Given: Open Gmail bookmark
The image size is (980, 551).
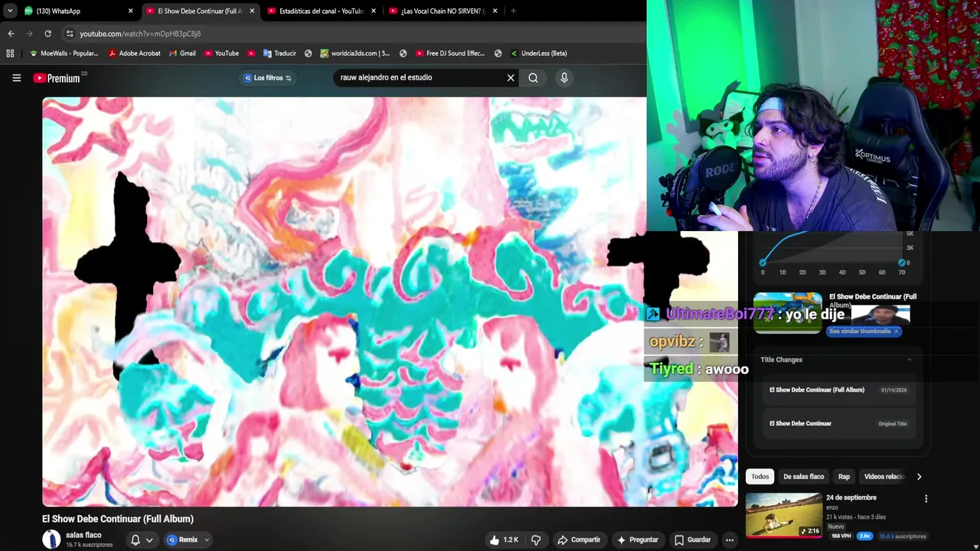Looking at the screenshot, I should coord(182,54).
